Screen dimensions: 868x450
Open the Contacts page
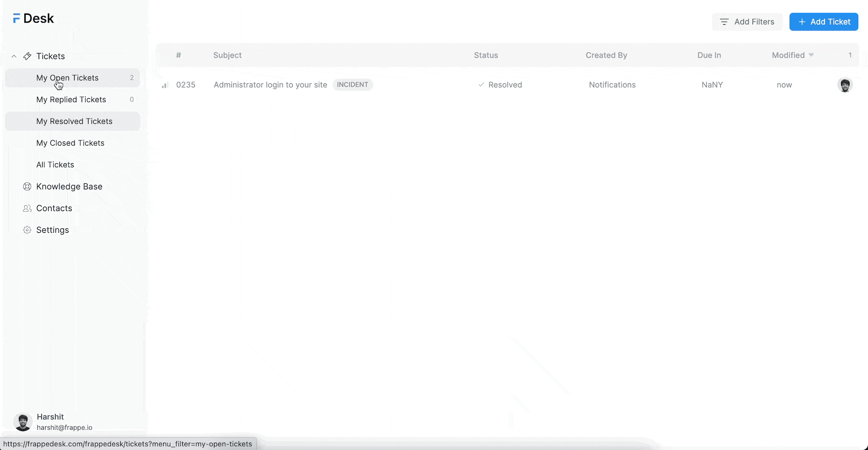[x=54, y=208]
